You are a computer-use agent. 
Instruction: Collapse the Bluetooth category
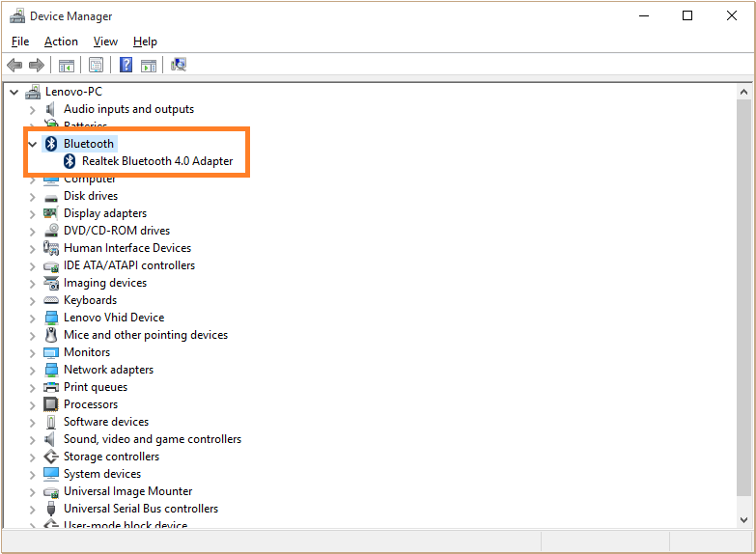33,144
